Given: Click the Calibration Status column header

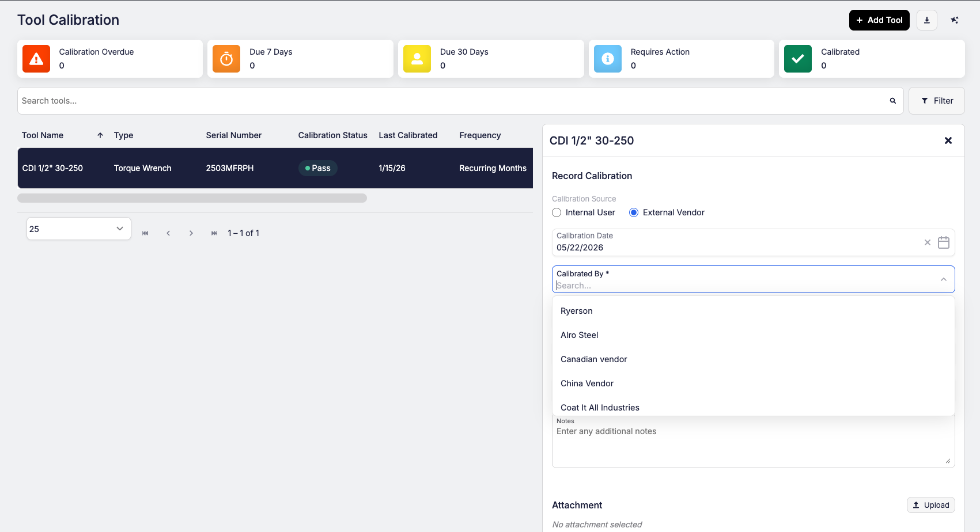Looking at the screenshot, I should [x=333, y=135].
